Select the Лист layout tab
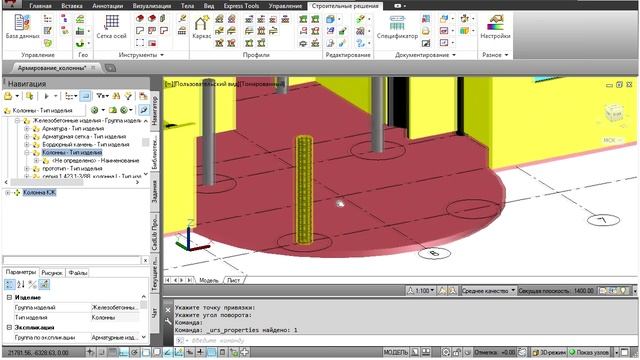Screen dimensions: 640x360 [233, 280]
